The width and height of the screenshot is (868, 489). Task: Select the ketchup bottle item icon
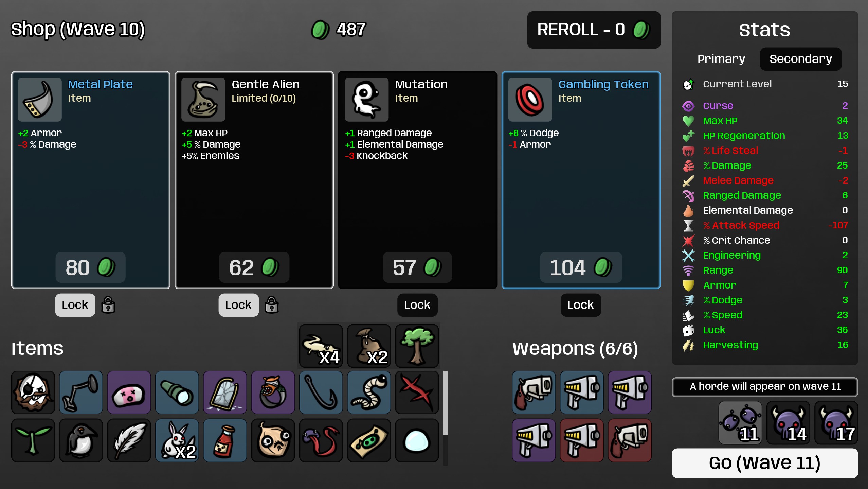tap(225, 440)
